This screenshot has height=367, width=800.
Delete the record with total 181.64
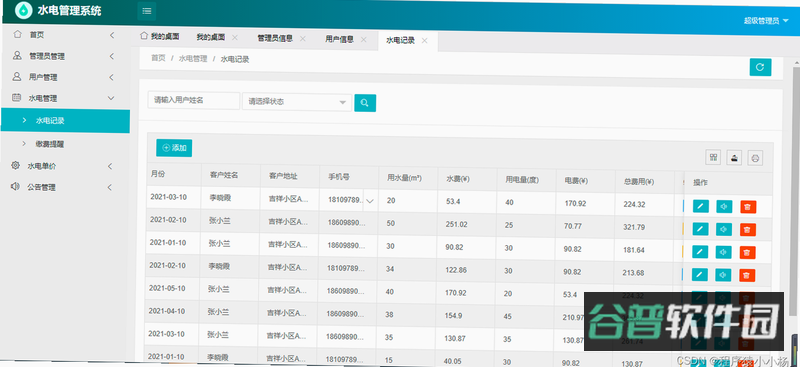click(747, 252)
